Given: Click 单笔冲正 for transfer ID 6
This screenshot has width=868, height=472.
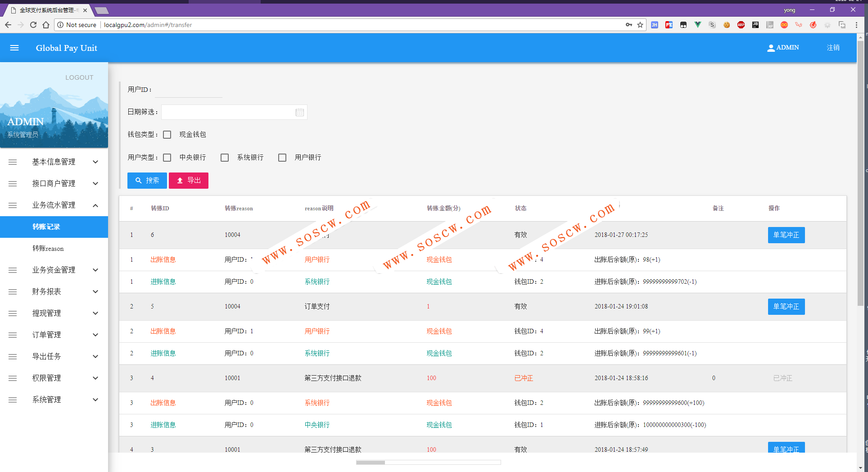Looking at the screenshot, I should point(786,235).
